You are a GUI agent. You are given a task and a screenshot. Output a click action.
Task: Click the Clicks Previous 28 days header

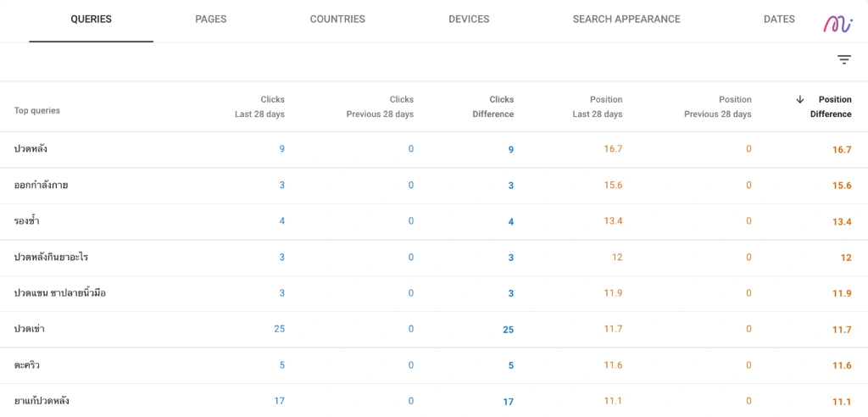(380, 107)
